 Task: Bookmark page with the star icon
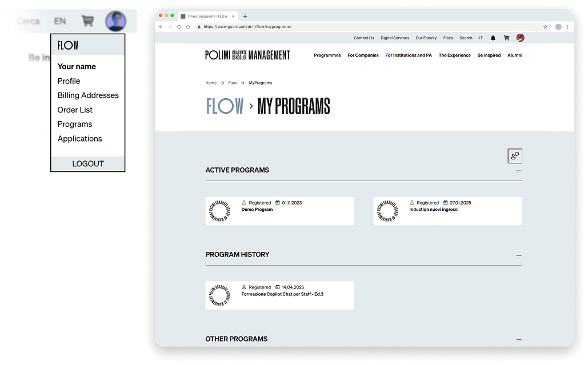point(545,27)
